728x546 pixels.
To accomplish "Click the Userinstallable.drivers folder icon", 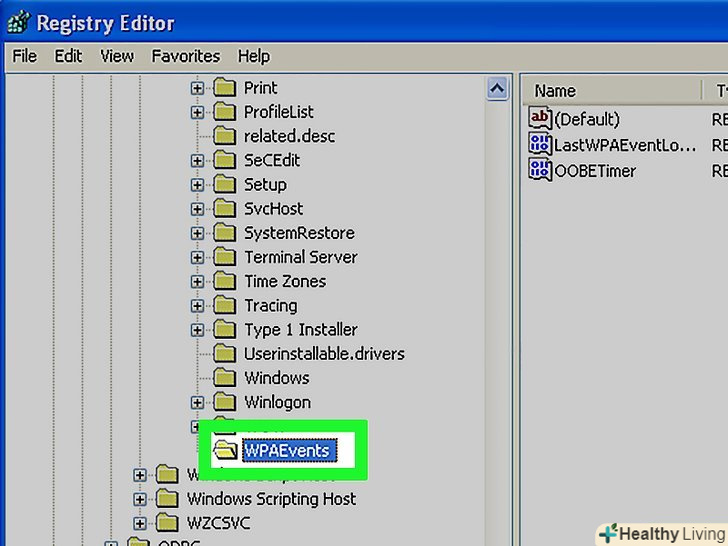I will 225,353.
